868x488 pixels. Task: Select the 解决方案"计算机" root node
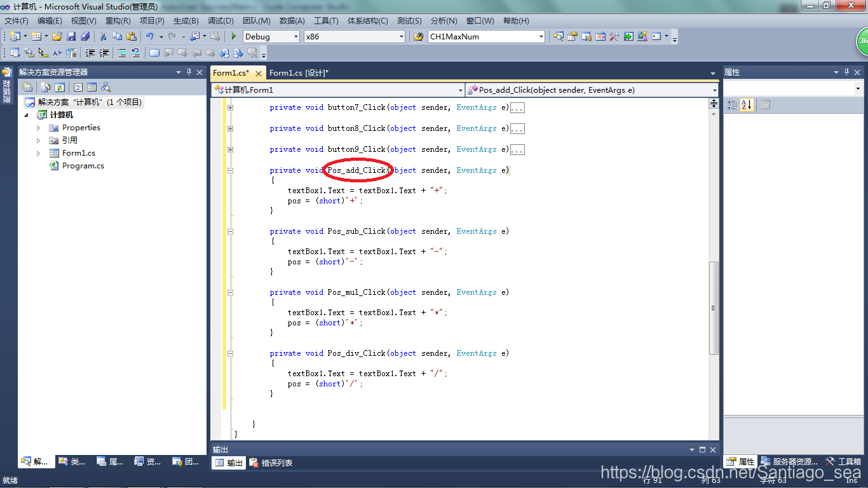coord(83,102)
